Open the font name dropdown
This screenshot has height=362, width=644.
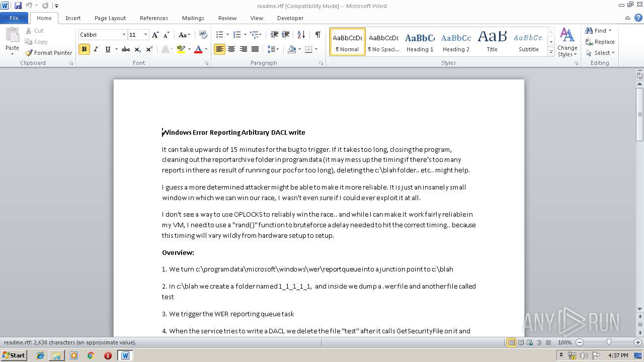point(124,35)
